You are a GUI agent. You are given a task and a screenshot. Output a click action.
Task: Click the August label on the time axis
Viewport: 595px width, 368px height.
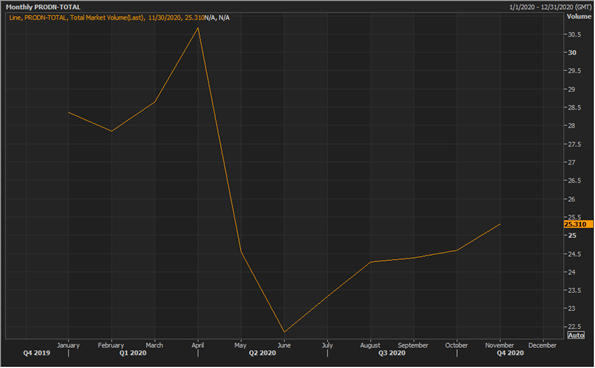pyautogui.click(x=370, y=345)
